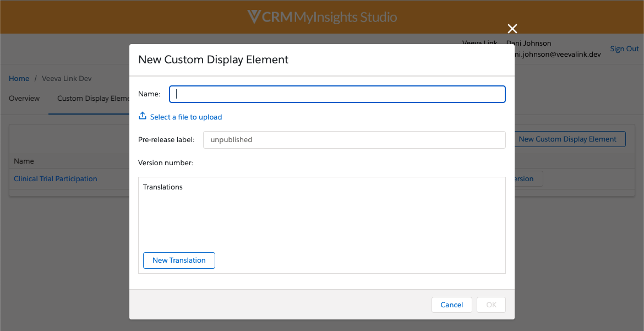Open the Clinical Trial Participation entry
The image size is (644, 331).
click(56, 179)
